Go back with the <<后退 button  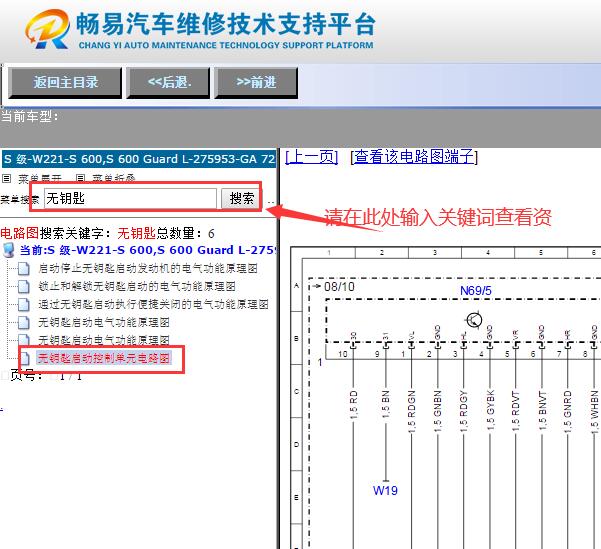click(169, 82)
